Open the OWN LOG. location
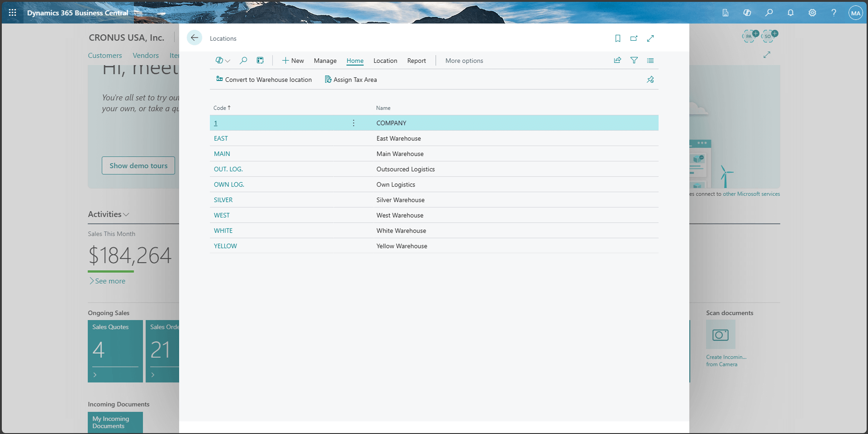This screenshot has width=868, height=434. (229, 184)
